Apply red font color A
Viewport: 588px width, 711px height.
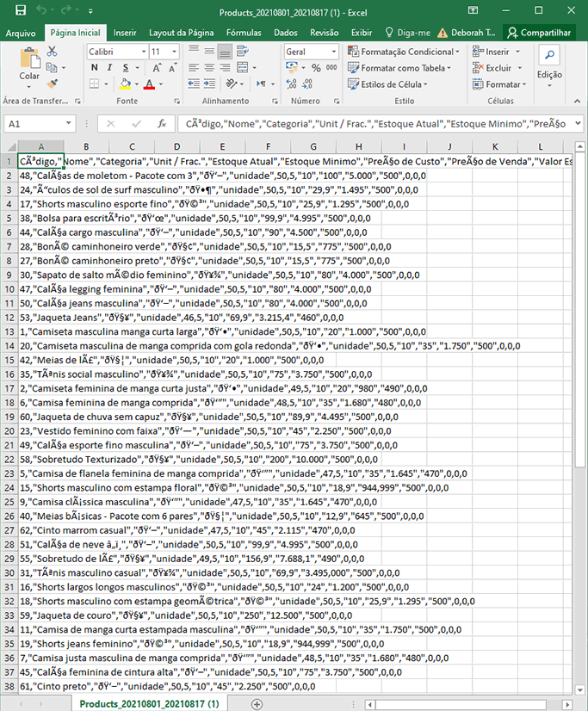[x=149, y=83]
